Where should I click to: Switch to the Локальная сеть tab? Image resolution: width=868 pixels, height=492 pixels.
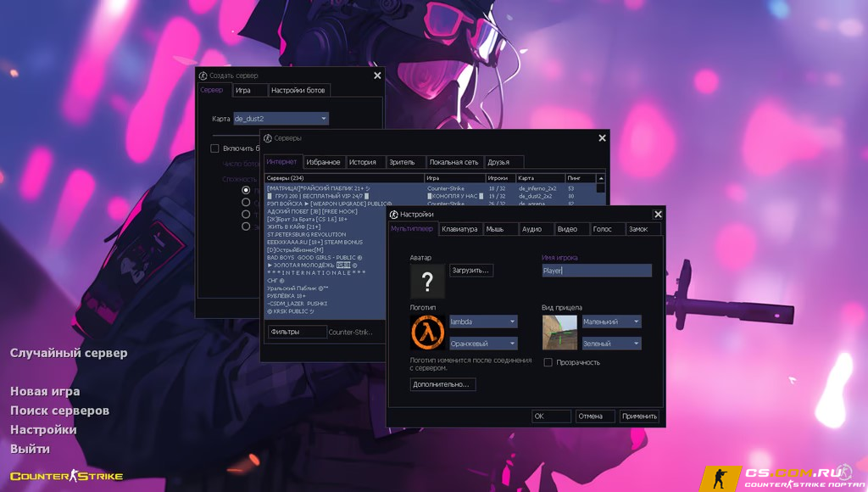pyautogui.click(x=454, y=162)
